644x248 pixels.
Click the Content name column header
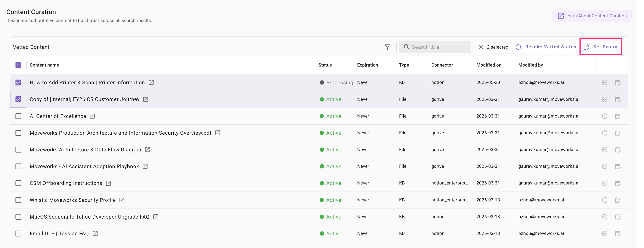(x=44, y=65)
